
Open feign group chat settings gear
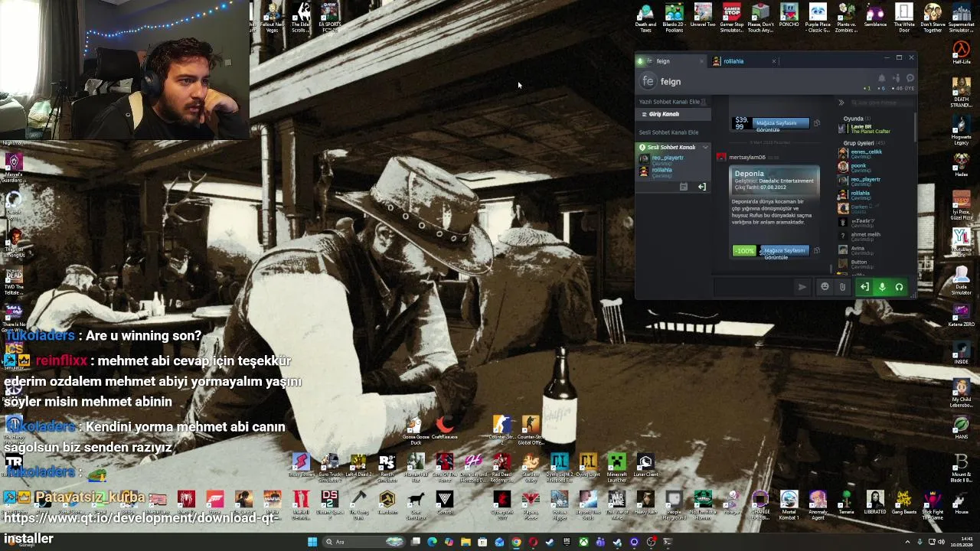point(910,78)
